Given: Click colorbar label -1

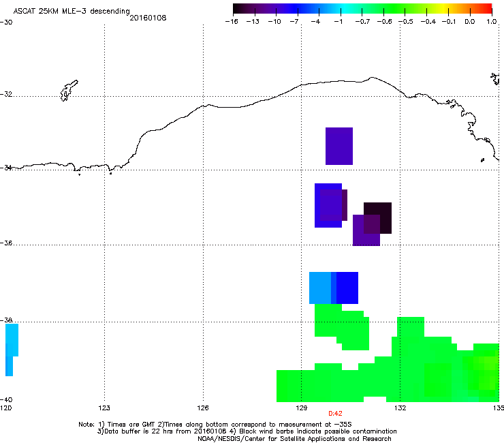Looking at the screenshot, I should click(x=338, y=22).
